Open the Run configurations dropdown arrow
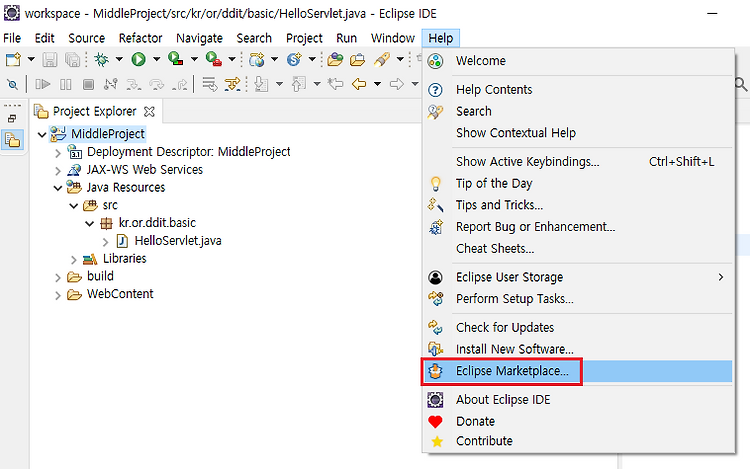 (156, 59)
